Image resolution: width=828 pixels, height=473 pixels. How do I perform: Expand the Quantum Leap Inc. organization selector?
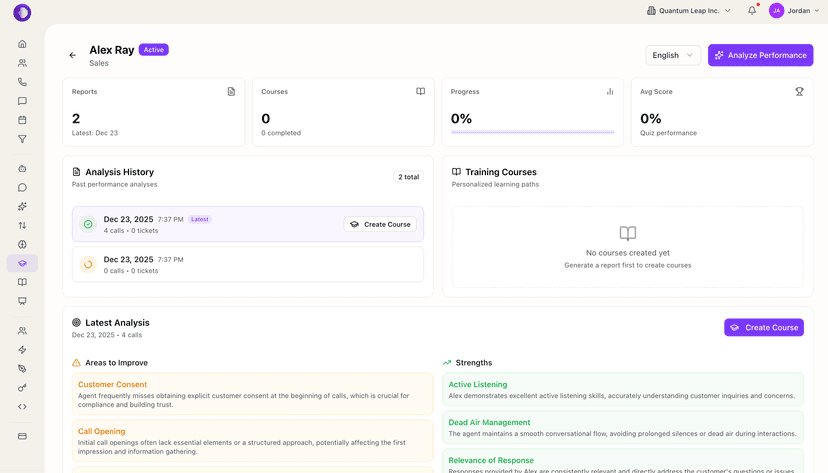[x=688, y=11]
